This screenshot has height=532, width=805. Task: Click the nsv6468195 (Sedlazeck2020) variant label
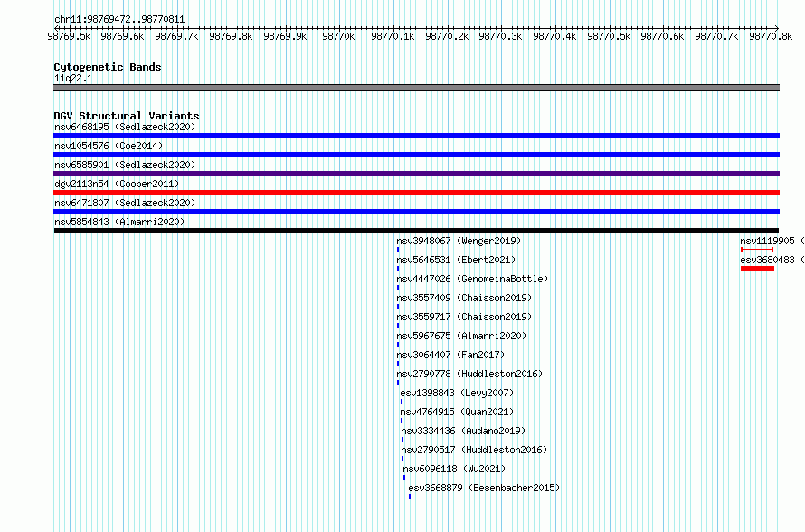125,127
